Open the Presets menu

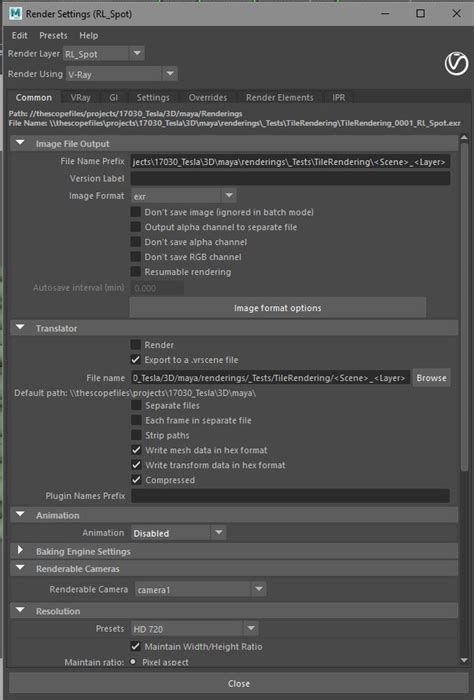[x=54, y=36]
